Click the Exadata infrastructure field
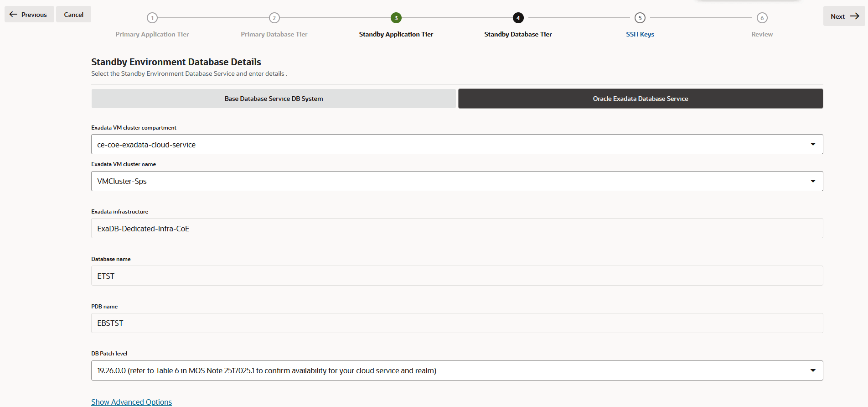 click(457, 228)
